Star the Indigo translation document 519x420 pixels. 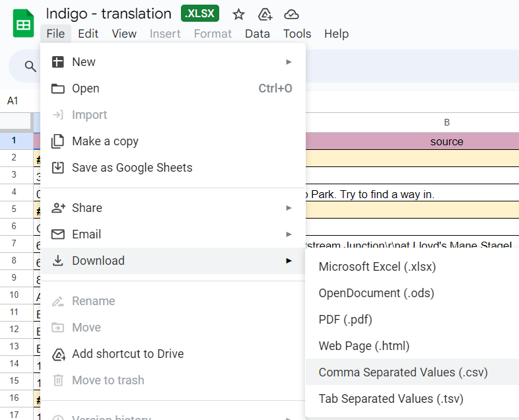point(239,14)
